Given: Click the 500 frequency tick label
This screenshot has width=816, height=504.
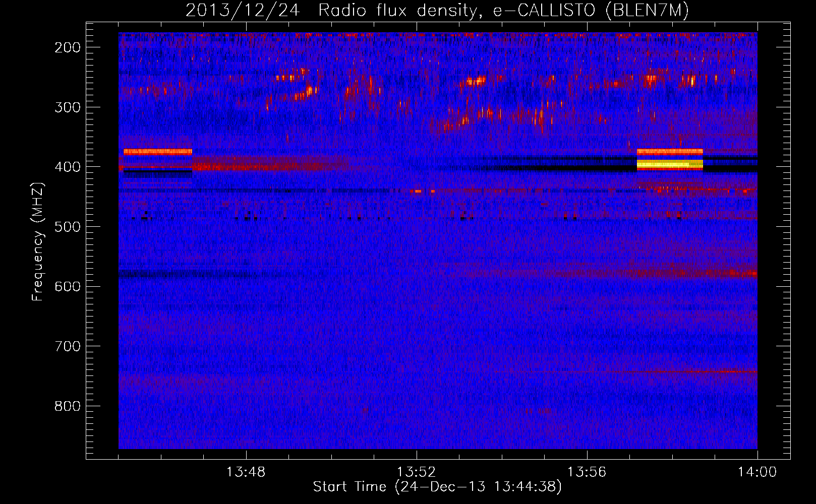Looking at the screenshot, I should tap(68, 227).
